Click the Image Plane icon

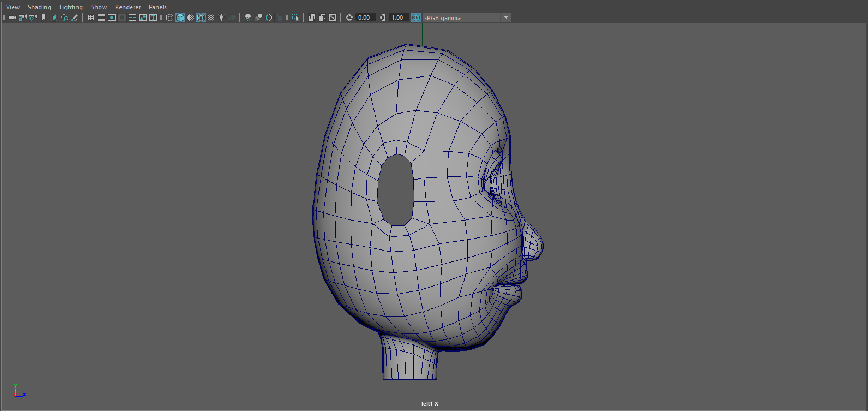[x=53, y=17]
